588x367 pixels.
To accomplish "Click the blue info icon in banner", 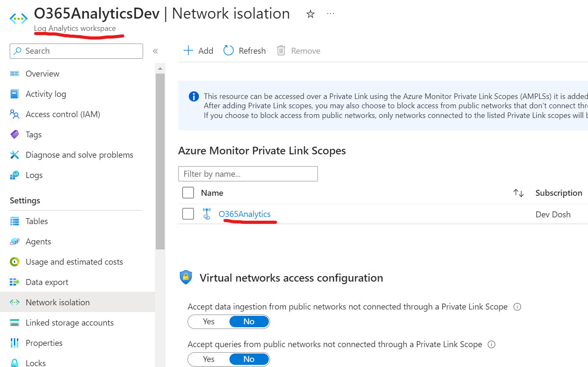I will (194, 96).
